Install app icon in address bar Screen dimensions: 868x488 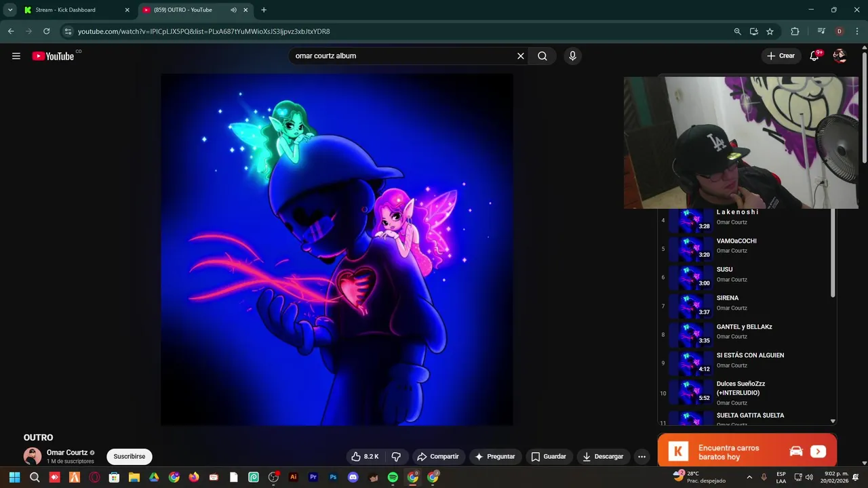753,31
